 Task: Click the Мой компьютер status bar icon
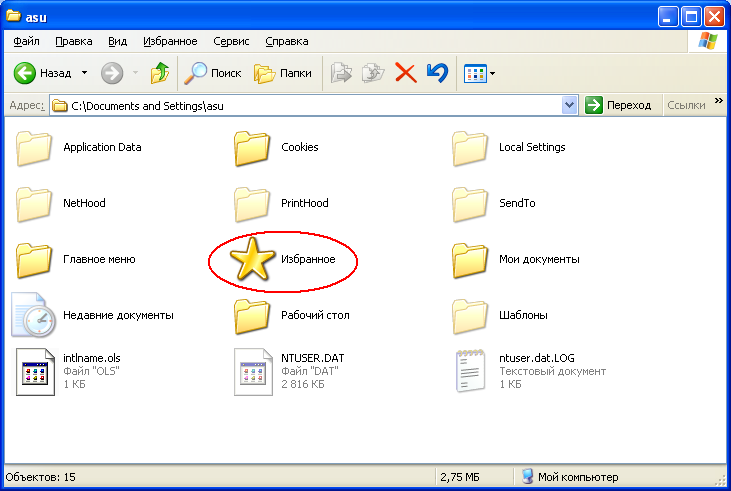[527, 477]
